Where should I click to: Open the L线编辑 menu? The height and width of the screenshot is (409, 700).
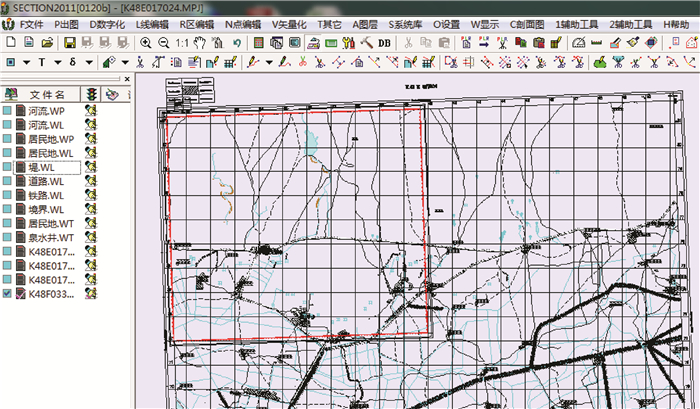[152, 22]
